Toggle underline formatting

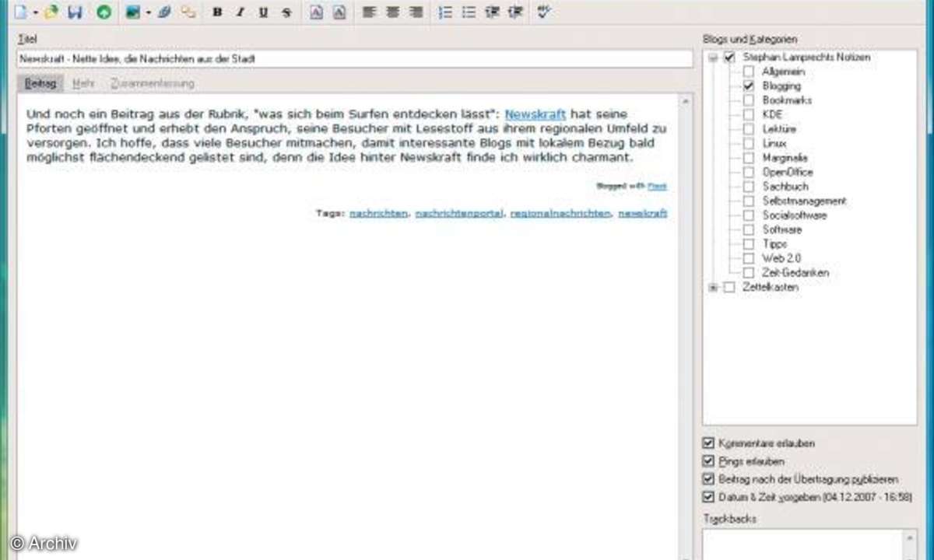(264, 12)
